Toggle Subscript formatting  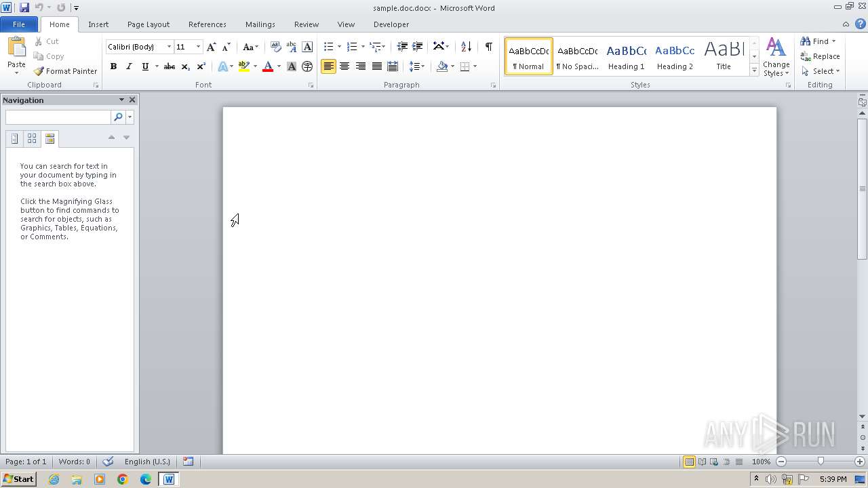(x=186, y=66)
